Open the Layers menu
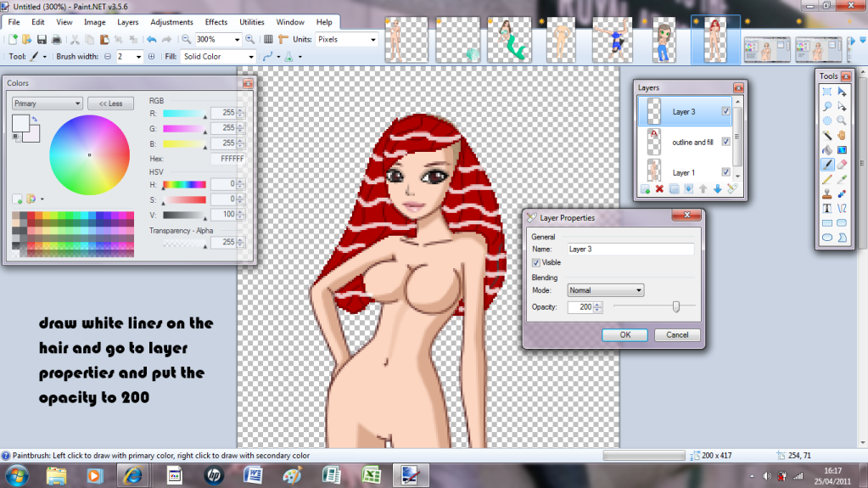This screenshot has height=488, width=868. pos(127,22)
